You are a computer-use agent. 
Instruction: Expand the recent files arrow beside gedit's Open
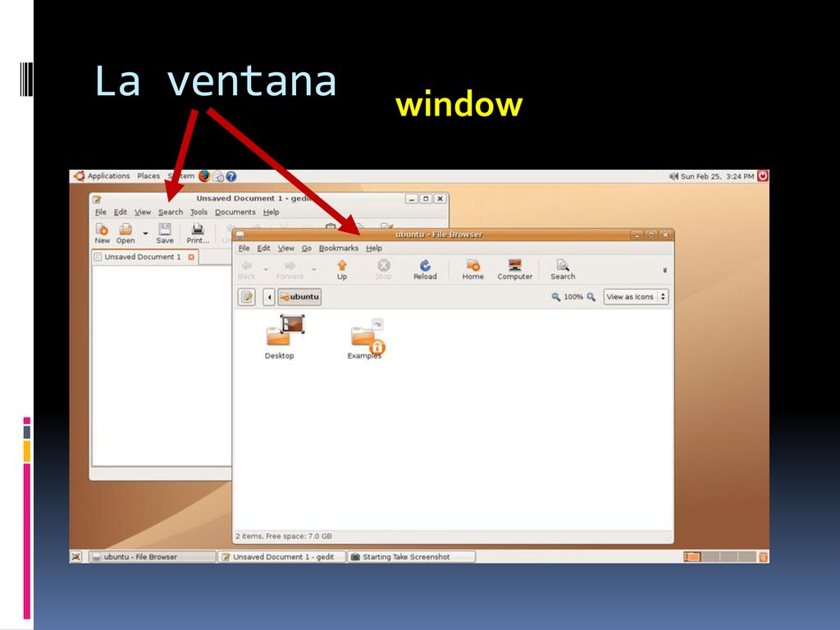pos(145,234)
